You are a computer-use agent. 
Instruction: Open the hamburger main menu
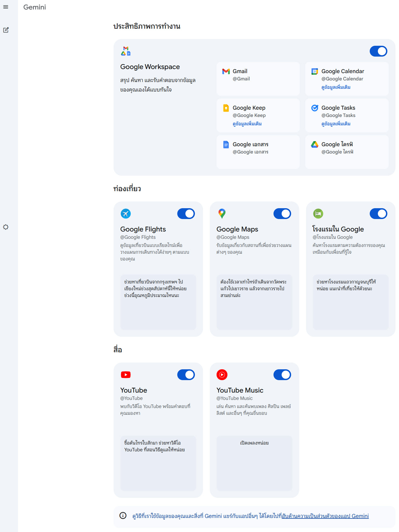(6, 7)
